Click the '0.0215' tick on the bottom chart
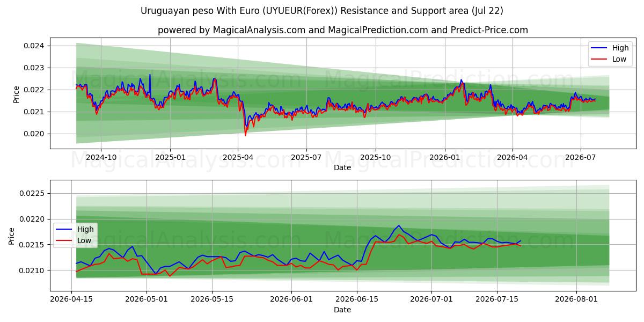 coord(32,245)
